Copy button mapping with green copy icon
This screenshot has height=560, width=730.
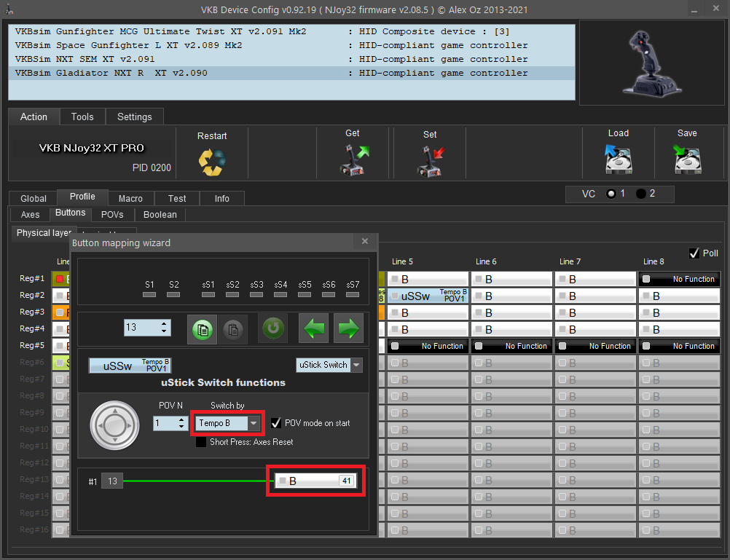(x=202, y=328)
